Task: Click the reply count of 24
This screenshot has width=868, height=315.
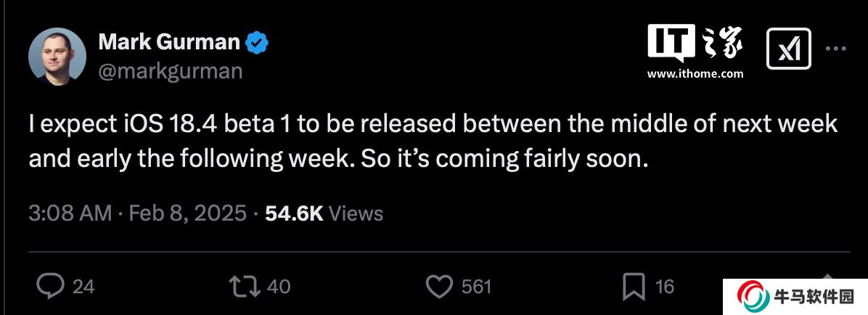Action: pos(84,287)
